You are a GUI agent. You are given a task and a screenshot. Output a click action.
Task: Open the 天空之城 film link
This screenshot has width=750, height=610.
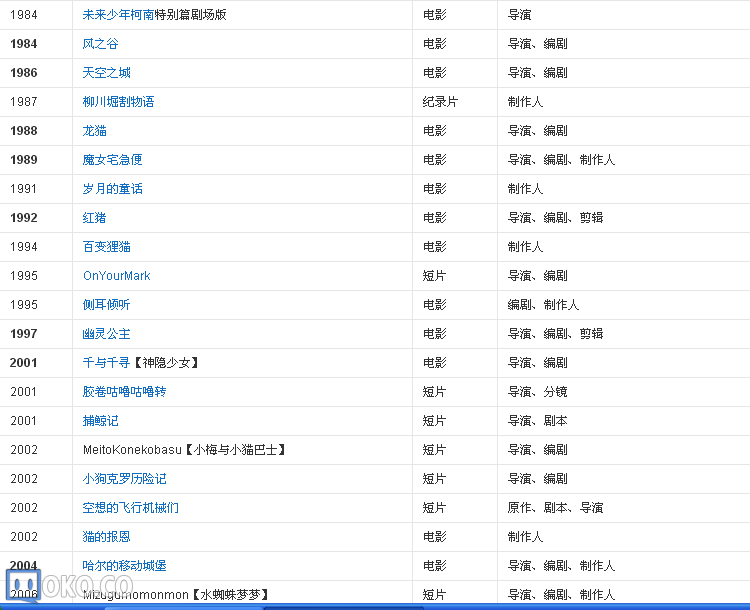106,73
